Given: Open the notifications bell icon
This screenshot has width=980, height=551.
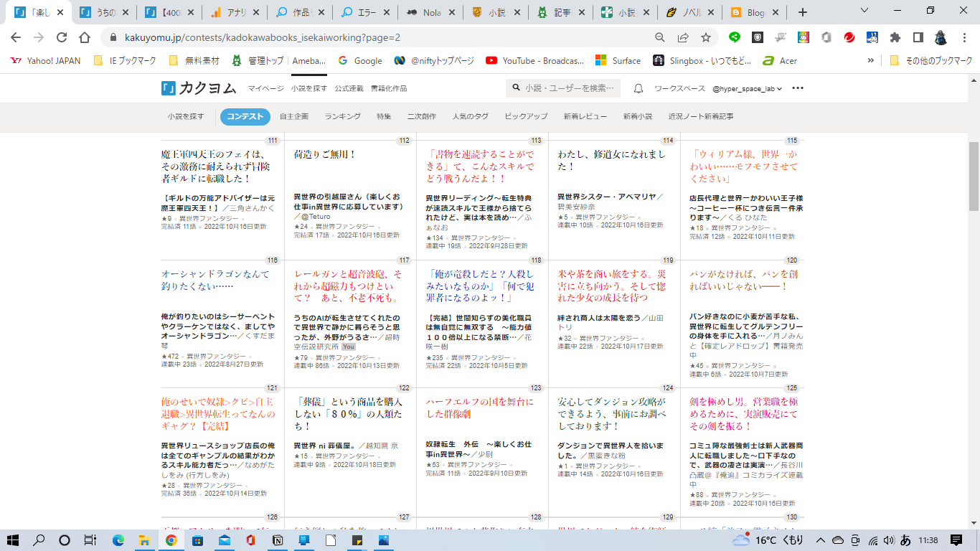Looking at the screenshot, I should (x=638, y=88).
